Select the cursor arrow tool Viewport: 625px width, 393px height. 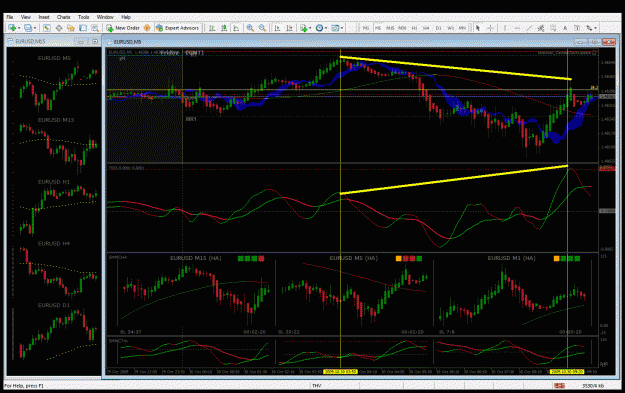coord(478,28)
